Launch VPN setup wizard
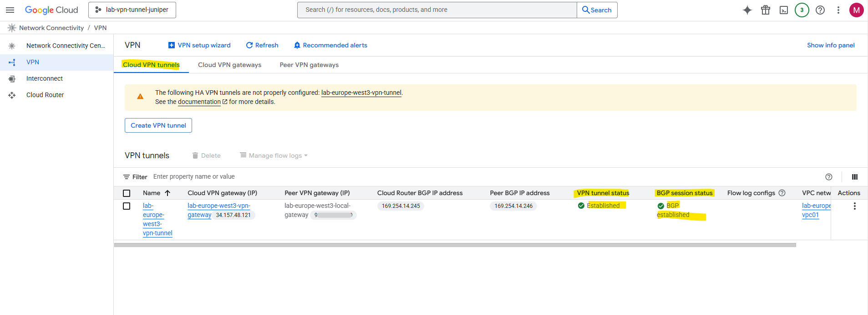This screenshot has width=868, height=315. (x=199, y=45)
